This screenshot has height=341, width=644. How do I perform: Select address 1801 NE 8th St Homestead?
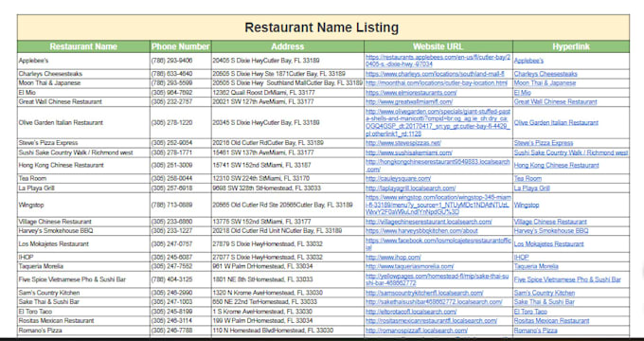click(263, 279)
